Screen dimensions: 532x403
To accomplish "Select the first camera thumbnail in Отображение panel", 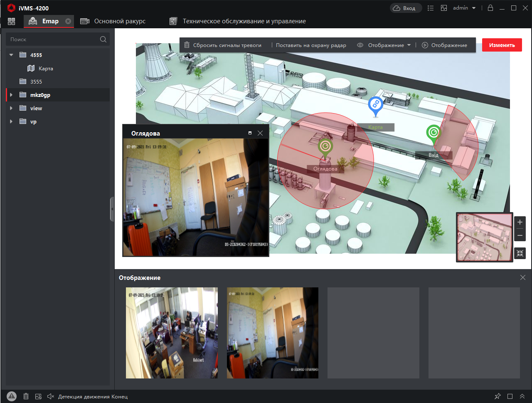I will [172, 333].
